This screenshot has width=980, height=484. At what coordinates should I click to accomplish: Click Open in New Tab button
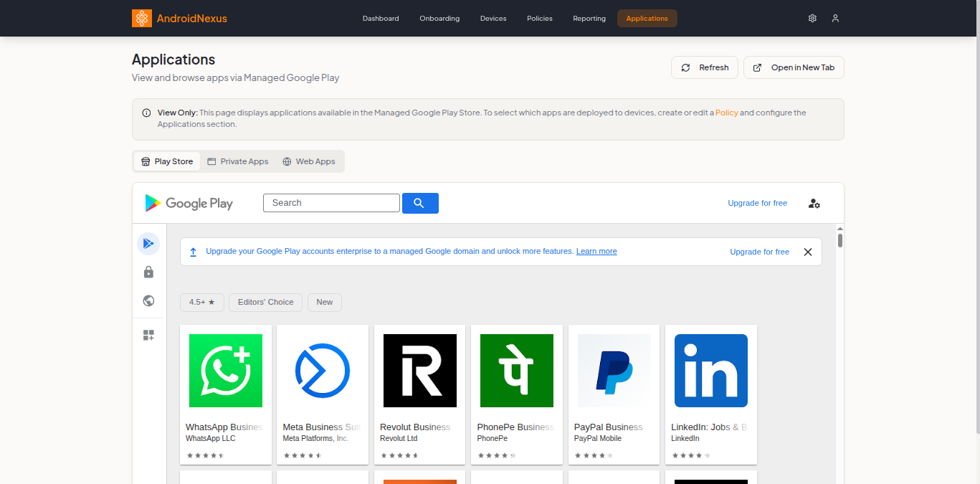[x=794, y=67]
